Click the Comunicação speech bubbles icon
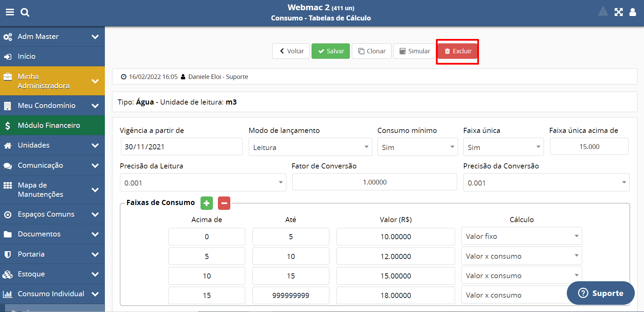Screen dimensions: 644x312 click(x=8, y=166)
